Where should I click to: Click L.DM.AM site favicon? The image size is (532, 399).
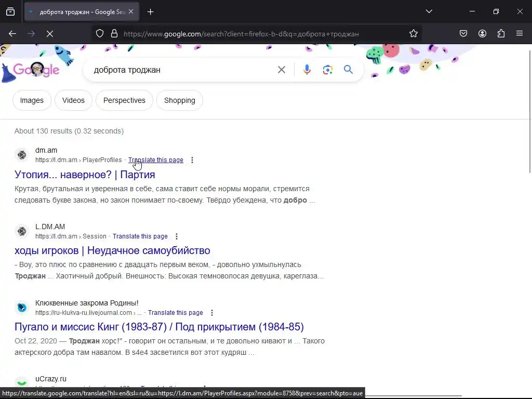[x=22, y=231]
